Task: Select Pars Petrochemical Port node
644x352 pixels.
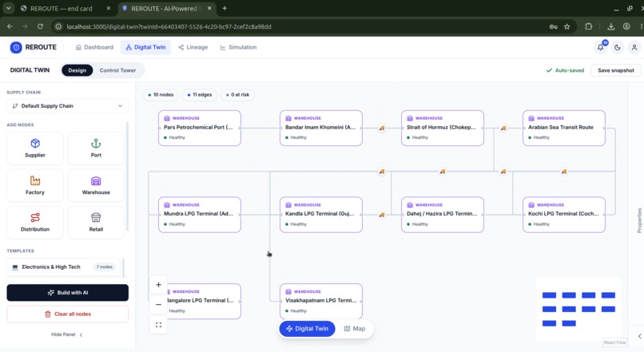Action: [200, 128]
